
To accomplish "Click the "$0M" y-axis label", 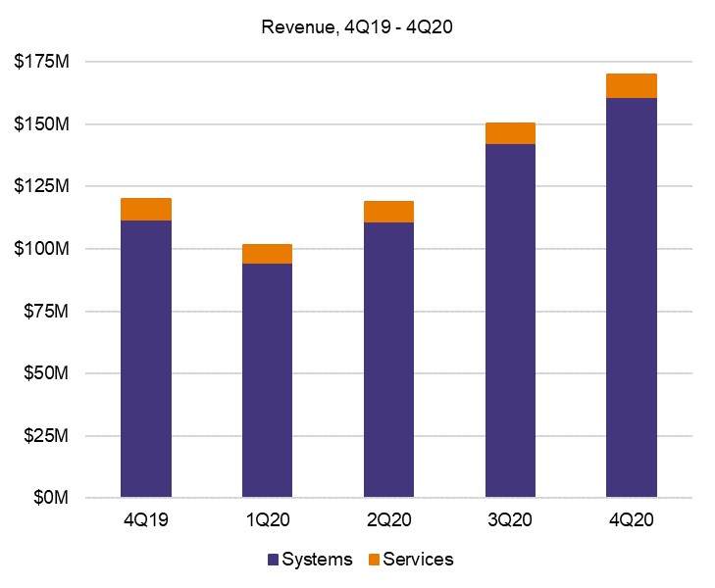I will pyautogui.click(x=49, y=498).
